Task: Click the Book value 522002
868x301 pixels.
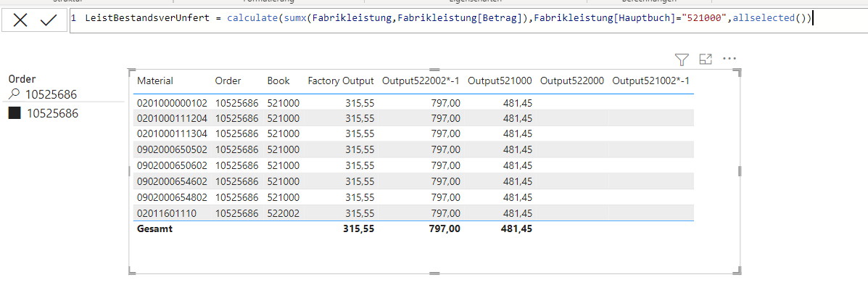Action: click(284, 213)
